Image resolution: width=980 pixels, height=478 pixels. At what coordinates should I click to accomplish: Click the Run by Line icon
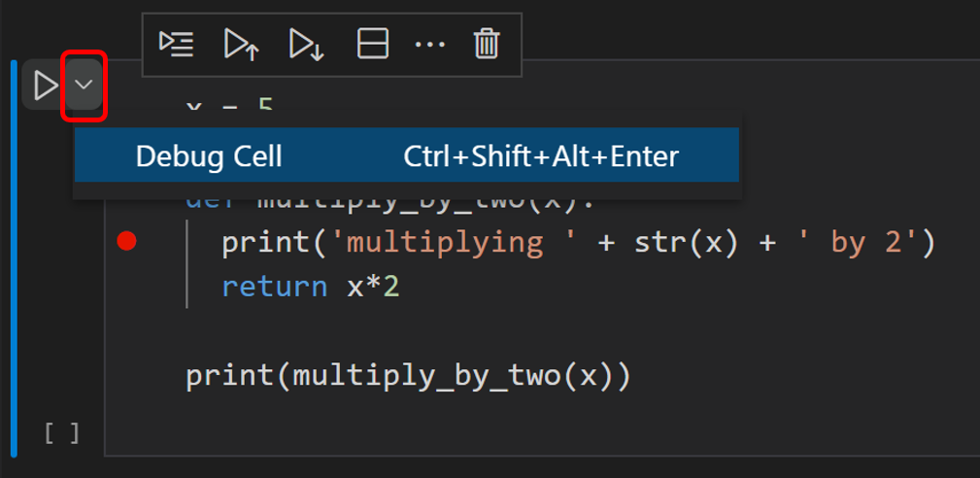coord(176,45)
